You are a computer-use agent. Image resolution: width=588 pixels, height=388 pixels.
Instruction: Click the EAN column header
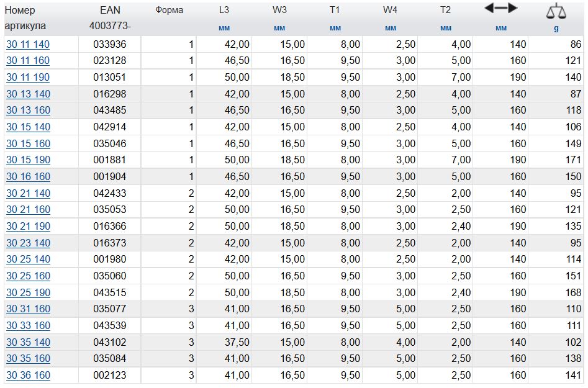click(110, 11)
